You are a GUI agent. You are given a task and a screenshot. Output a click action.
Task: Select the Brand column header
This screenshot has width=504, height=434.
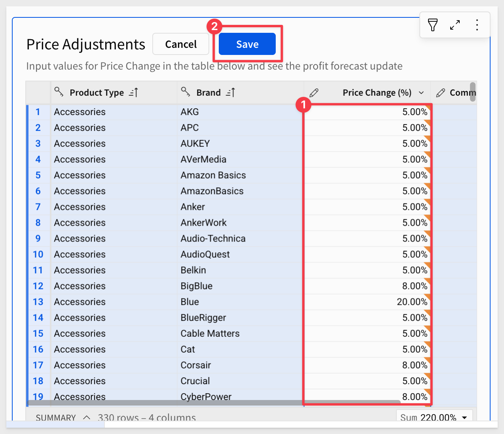241,92
